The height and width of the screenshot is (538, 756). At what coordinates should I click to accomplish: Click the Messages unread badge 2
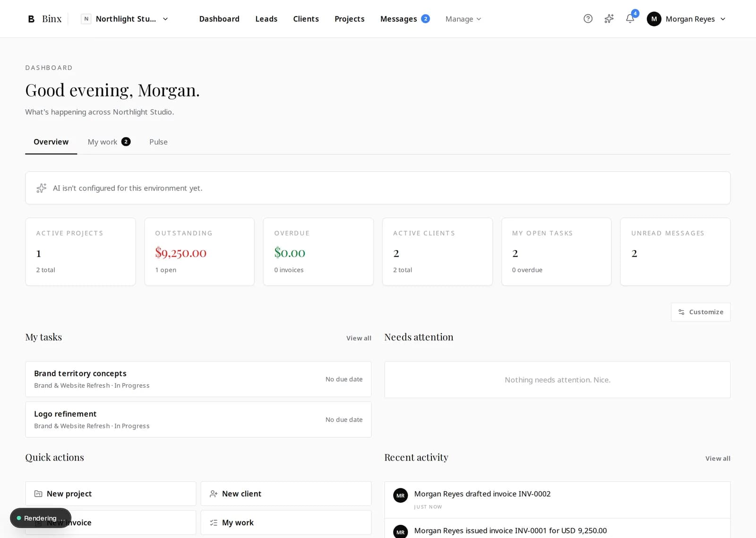coord(425,19)
